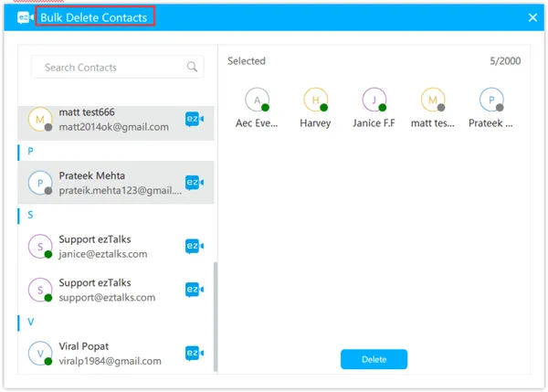Click the contact list scrollbar
Screen dimensions: 548x392
[x=216, y=316]
